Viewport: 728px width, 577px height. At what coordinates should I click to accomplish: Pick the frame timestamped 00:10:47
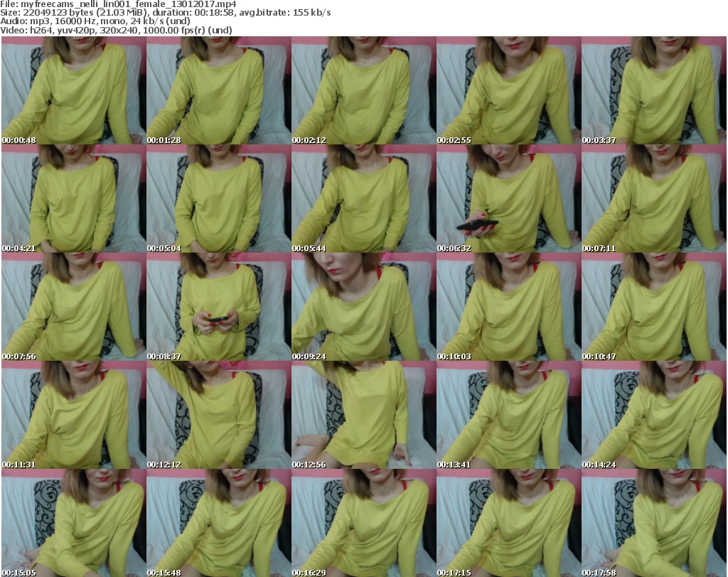coord(654,307)
